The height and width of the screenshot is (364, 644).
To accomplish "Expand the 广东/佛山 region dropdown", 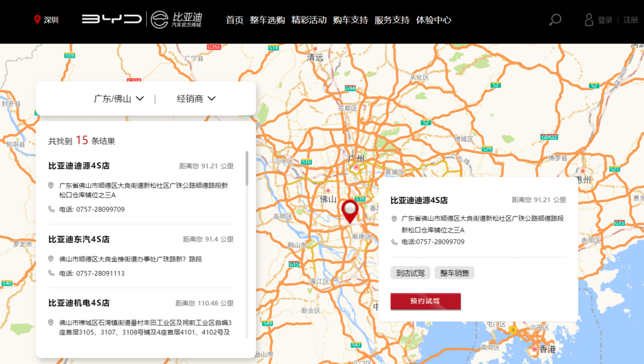I will (119, 98).
